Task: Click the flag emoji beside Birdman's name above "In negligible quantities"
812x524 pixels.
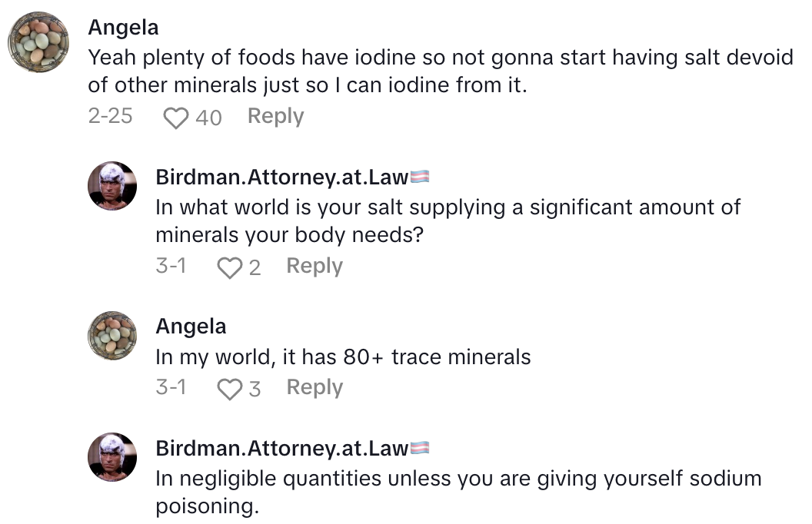Action: click(420, 448)
